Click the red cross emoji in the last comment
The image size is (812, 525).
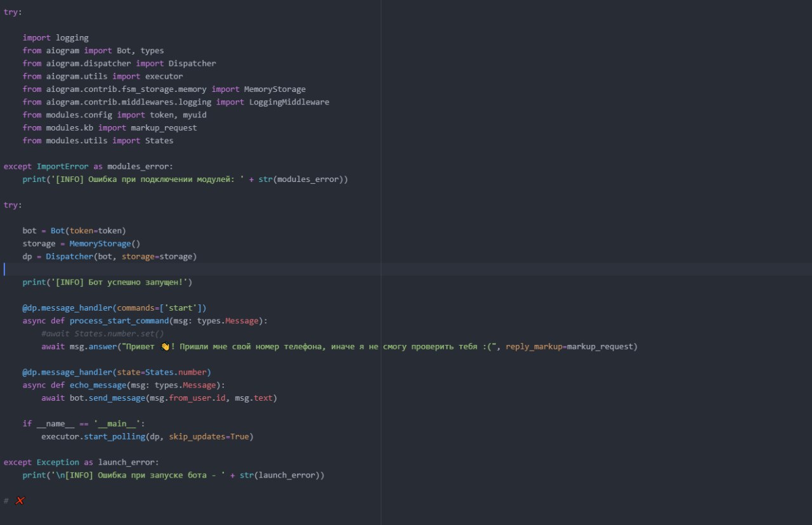(x=20, y=501)
